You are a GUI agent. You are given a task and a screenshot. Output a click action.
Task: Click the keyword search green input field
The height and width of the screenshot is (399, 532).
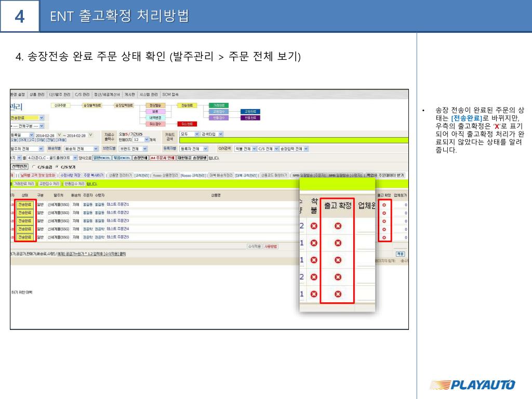pos(294,140)
